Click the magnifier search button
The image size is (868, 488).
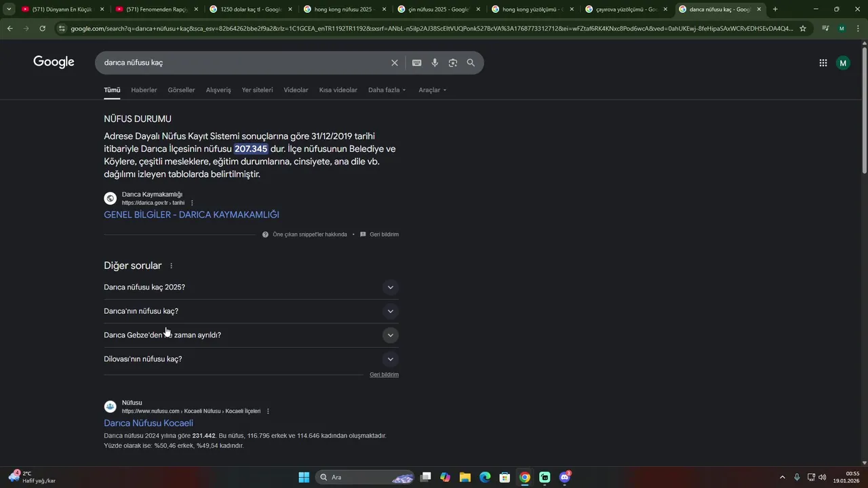471,63
